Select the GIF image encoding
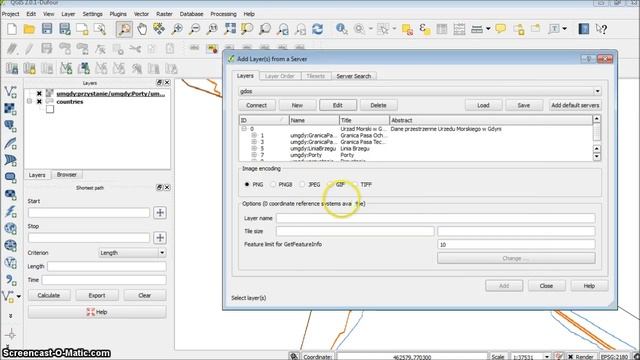Image resolution: width=640 pixels, height=360 pixels. click(330, 184)
